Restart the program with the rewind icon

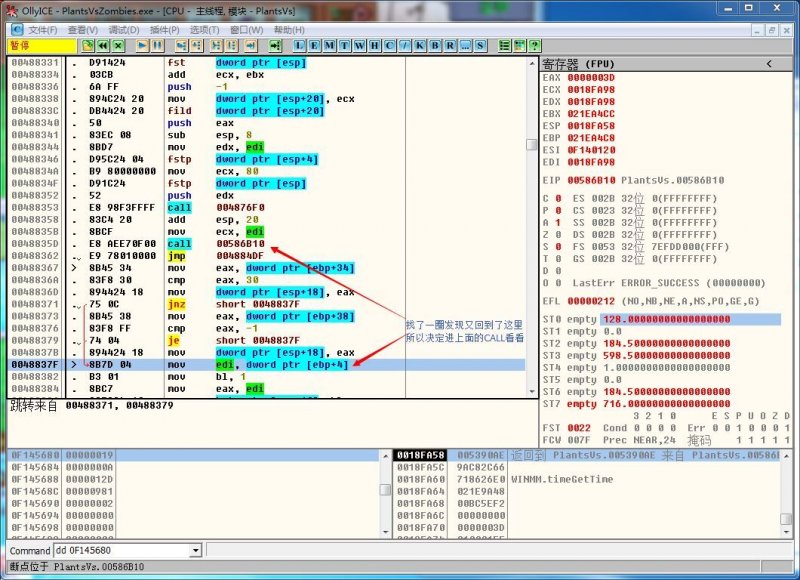[x=103, y=46]
